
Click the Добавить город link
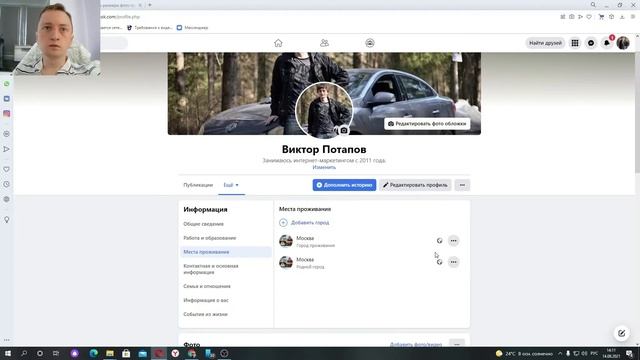coord(304,222)
